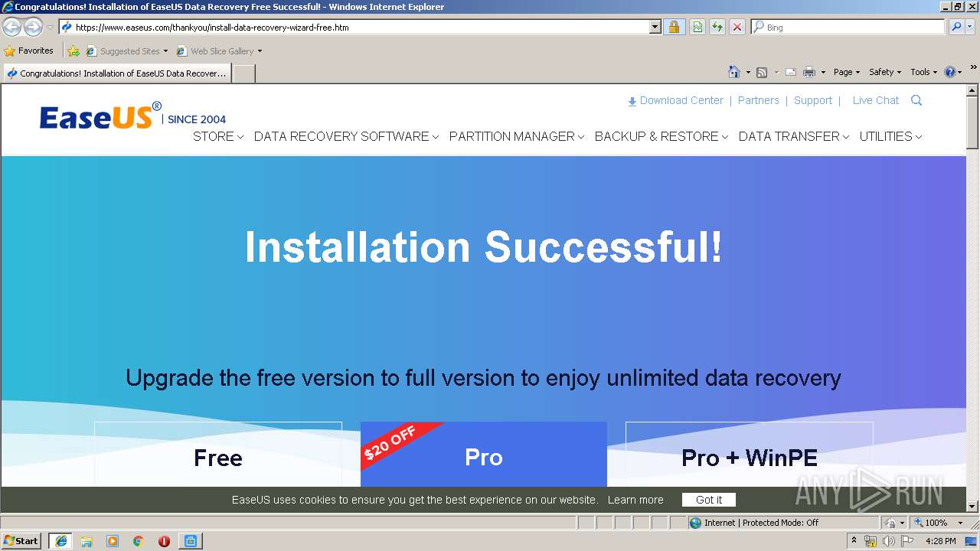Open UTILITIES navigation menu
This screenshot has height=551, width=980.
[x=890, y=136]
